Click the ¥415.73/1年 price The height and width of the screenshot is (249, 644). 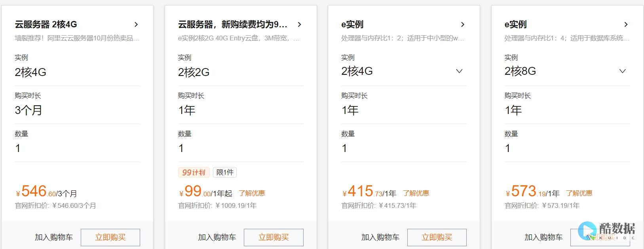pos(369,192)
